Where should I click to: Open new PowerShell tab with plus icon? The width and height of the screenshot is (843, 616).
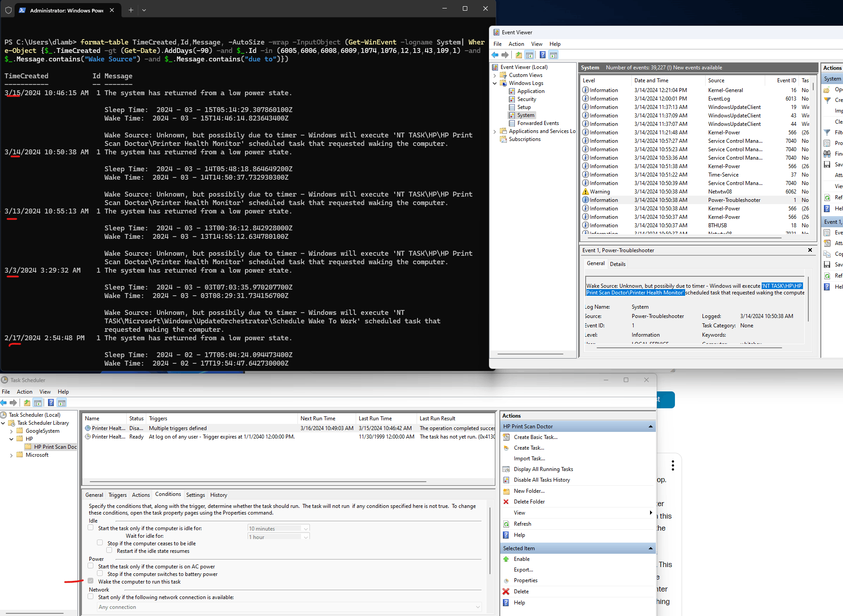[131, 10]
